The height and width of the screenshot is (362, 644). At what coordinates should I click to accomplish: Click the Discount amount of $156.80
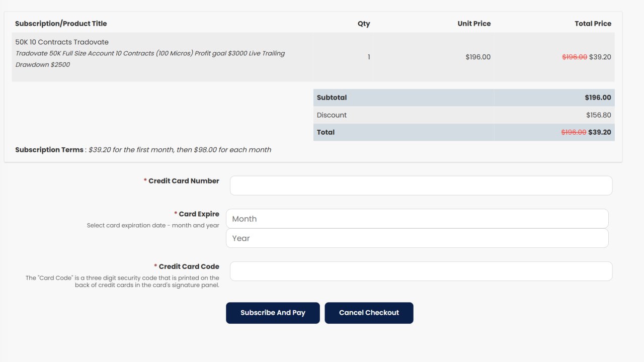[x=598, y=115]
